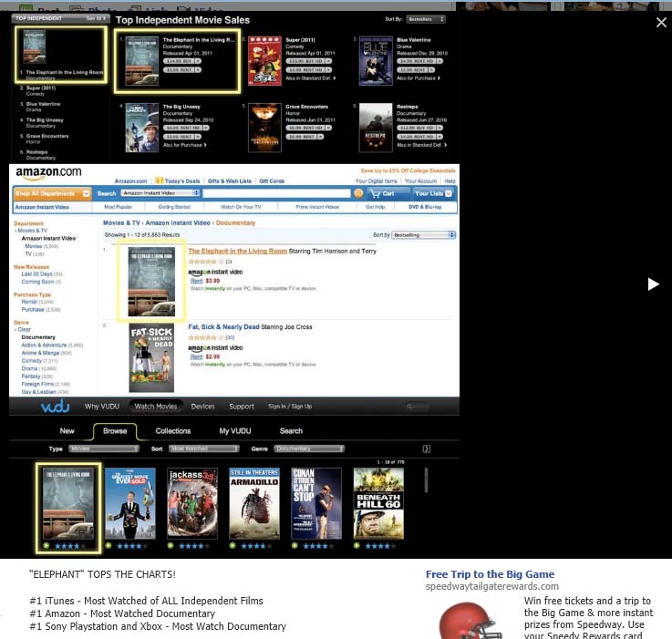Open Watch Movies menu item

(x=156, y=407)
